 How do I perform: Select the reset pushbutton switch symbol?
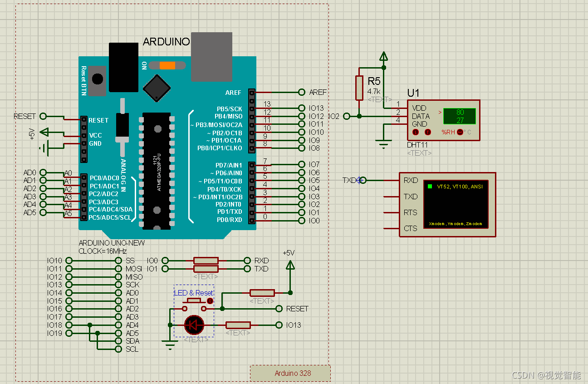195,305
